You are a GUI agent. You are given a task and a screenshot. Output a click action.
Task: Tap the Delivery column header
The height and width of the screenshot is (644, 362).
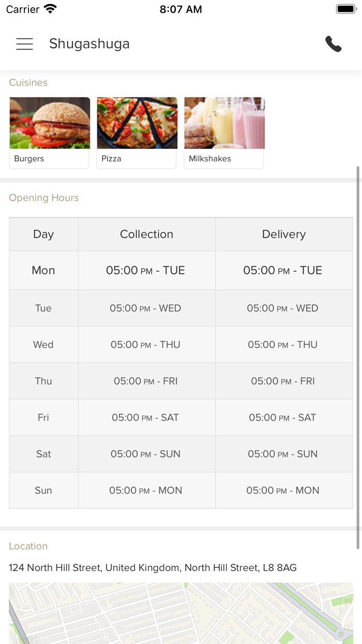[284, 235]
